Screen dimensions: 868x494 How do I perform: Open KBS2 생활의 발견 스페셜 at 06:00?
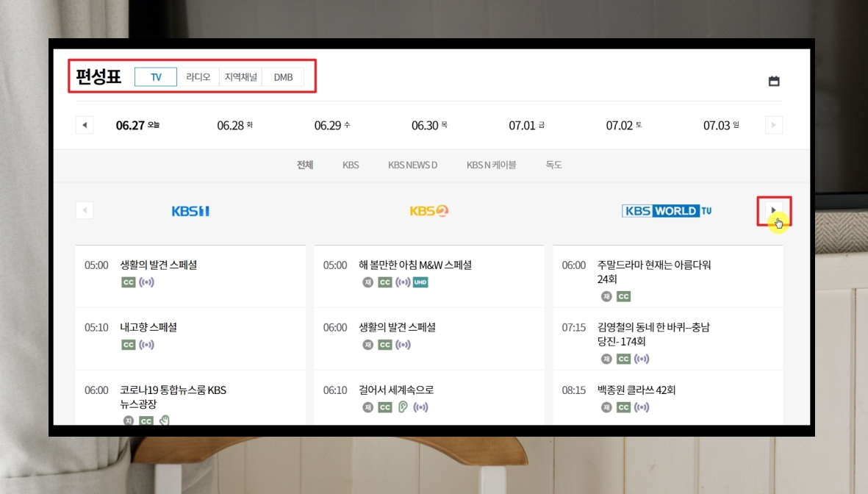pos(397,327)
